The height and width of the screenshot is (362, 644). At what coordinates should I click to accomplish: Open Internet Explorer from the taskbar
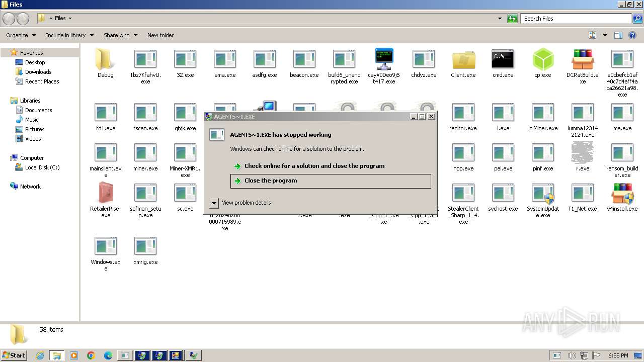click(40, 355)
